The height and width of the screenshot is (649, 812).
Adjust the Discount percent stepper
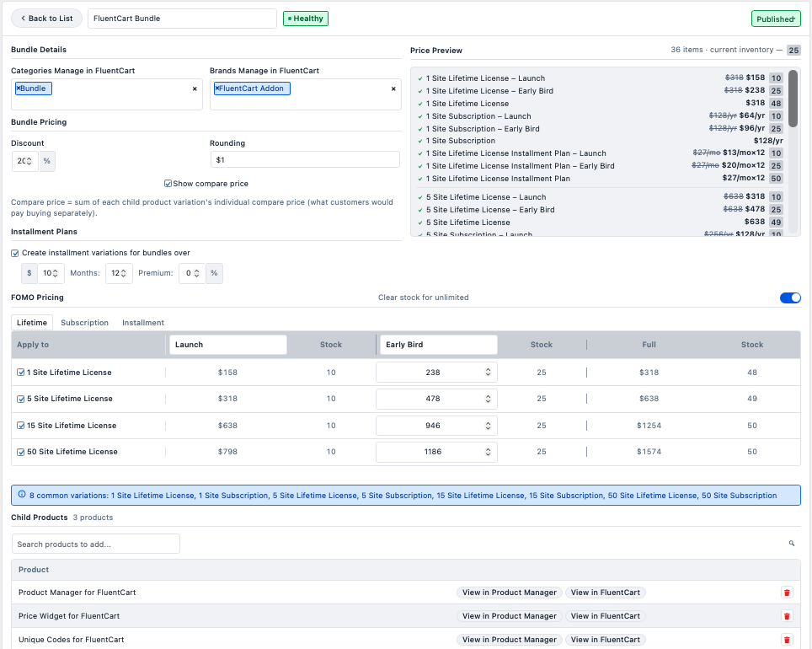(29, 161)
